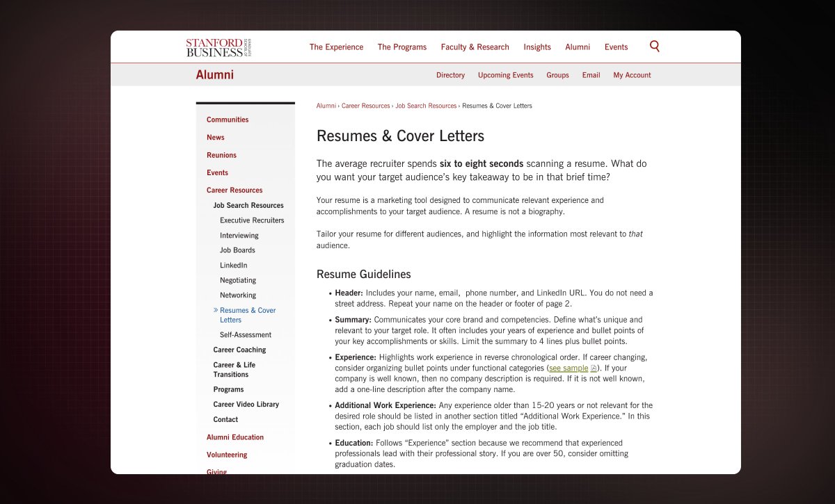Open the site search magnifier icon
The width and height of the screenshot is (835, 504).
[x=654, y=47]
